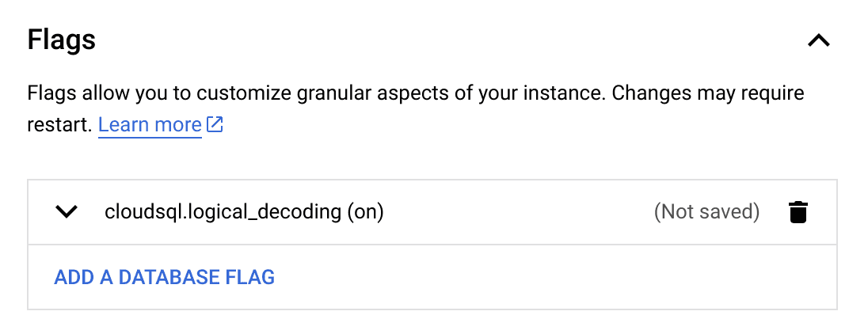Select the cloudsql.logical_decoding (on) flag label
Viewport: 868px width, 334px height.
(244, 212)
